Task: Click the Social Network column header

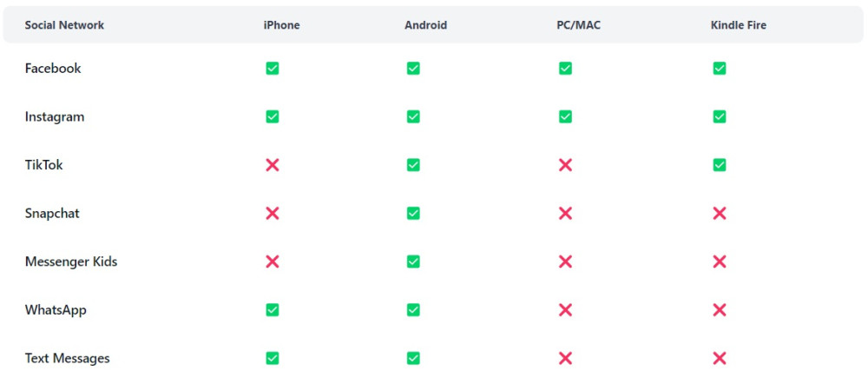Action: pyautogui.click(x=64, y=25)
